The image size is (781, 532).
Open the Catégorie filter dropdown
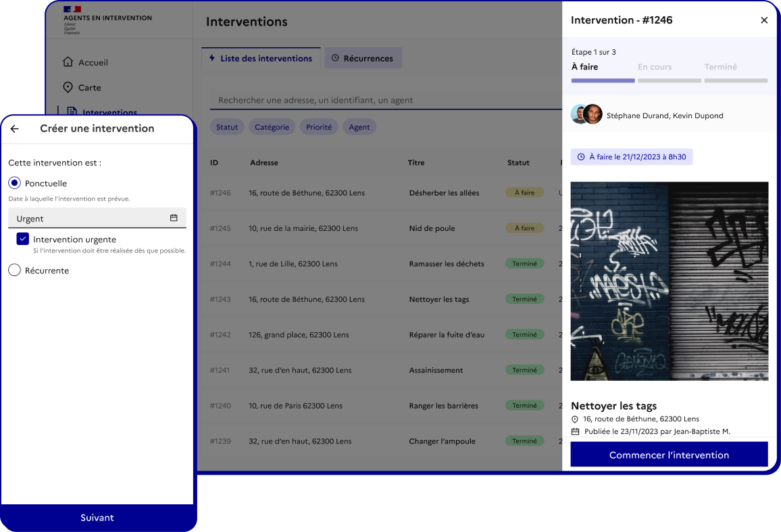tap(272, 127)
